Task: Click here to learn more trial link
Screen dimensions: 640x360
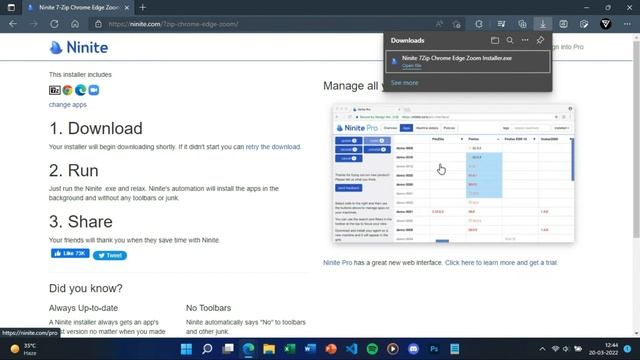Action: pos(501,262)
